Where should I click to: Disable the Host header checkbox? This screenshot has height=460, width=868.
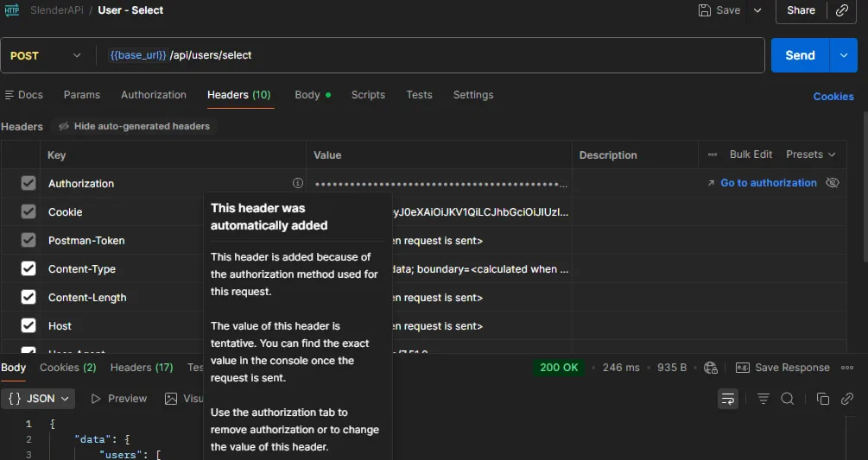click(x=29, y=326)
